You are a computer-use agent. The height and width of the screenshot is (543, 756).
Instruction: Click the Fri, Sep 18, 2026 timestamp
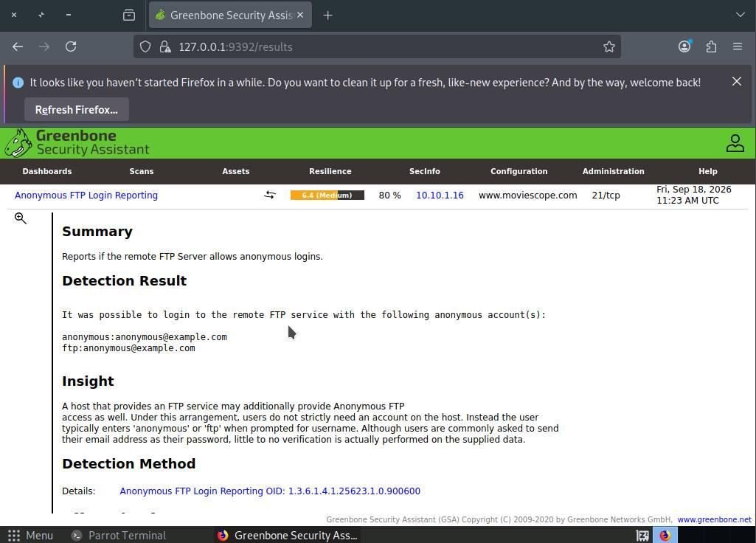693,195
